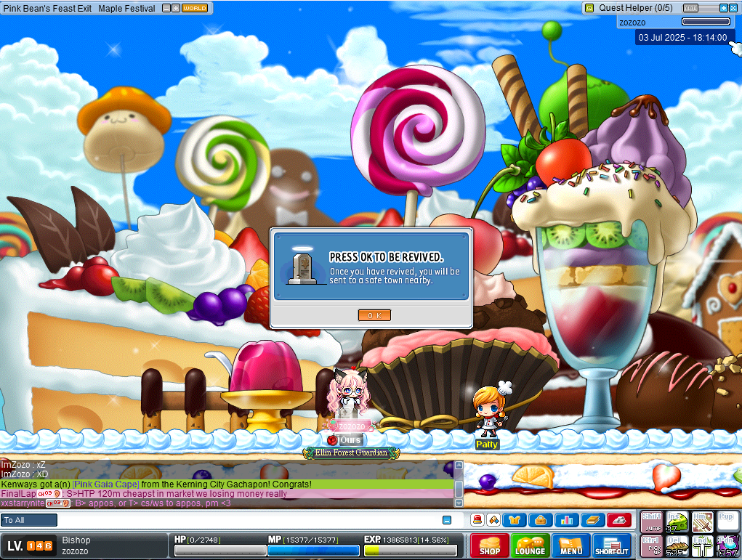The image size is (742, 560).
Task: Click 'Pink Bean's Feast Exit' map name
Action: pyautogui.click(x=47, y=9)
